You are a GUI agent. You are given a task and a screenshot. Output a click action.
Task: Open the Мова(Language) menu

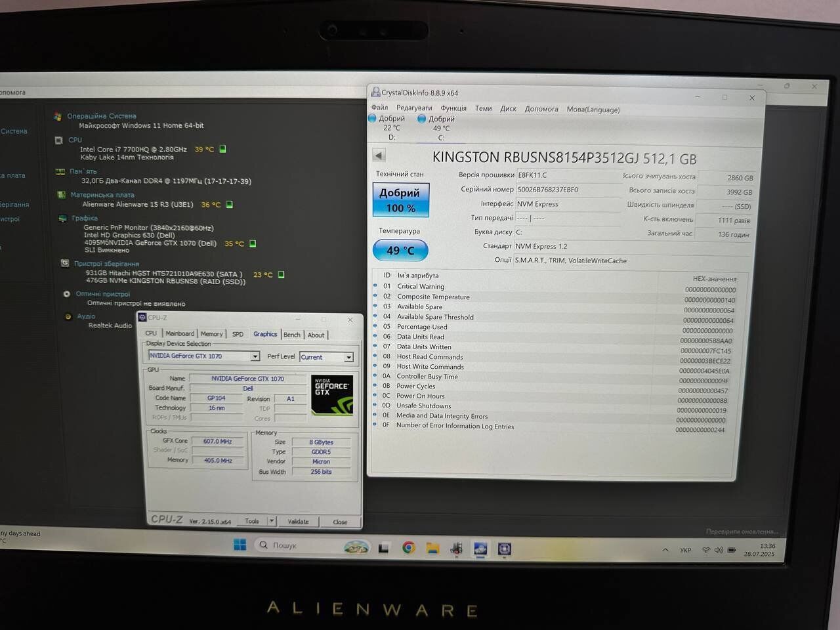[x=593, y=110]
